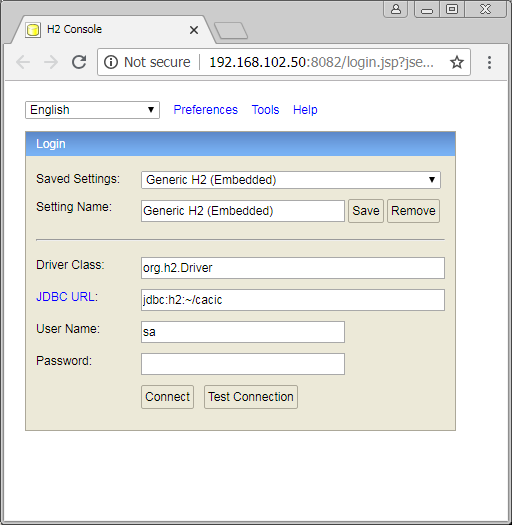Click the Saved Settings label
Viewport: 512px width, 525px height.
pyautogui.click(x=78, y=179)
